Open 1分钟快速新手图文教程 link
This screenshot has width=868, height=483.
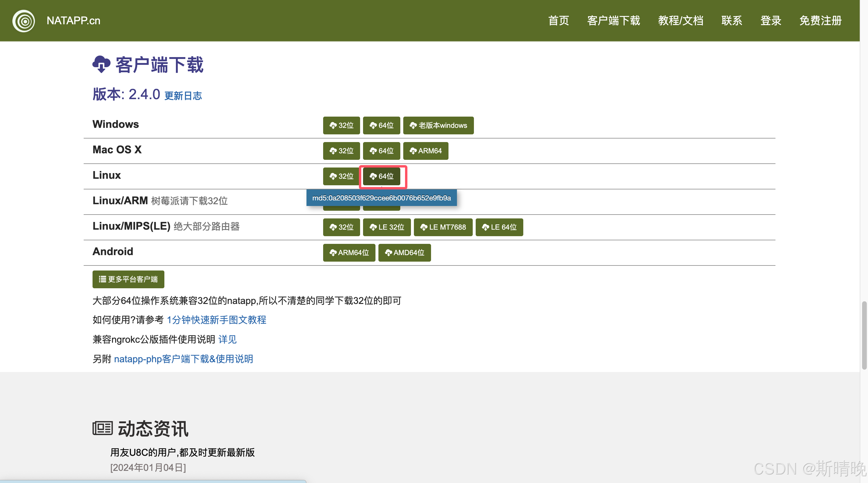click(216, 320)
